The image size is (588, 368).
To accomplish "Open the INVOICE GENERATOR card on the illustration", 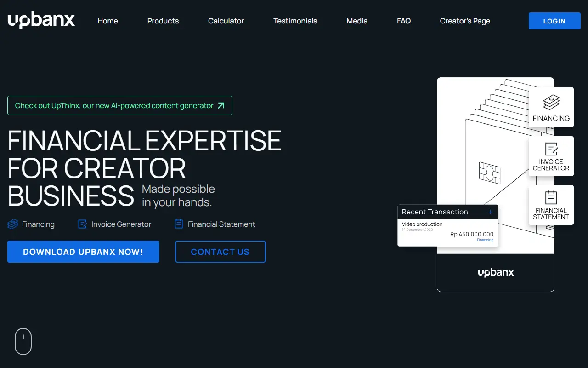I will tap(551, 156).
